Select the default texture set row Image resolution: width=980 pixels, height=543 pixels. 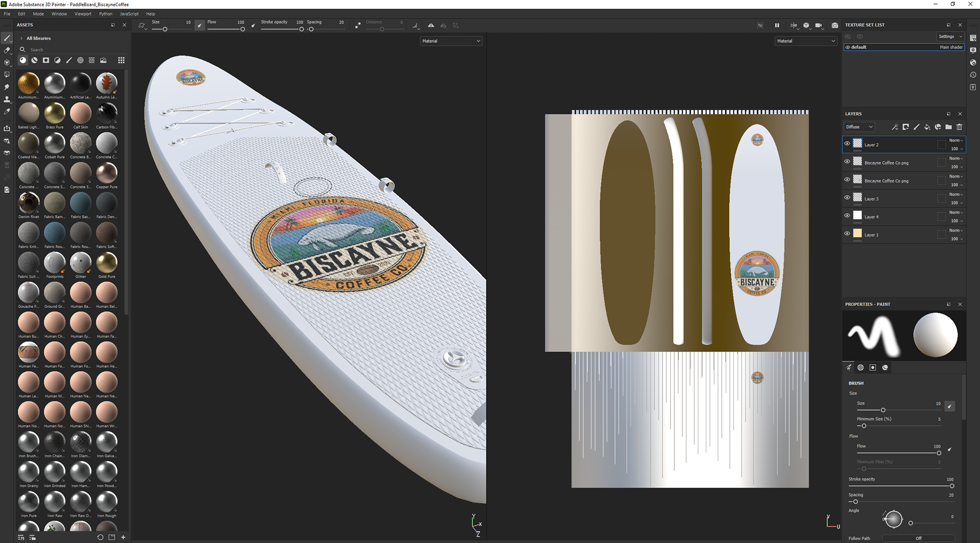pos(903,47)
